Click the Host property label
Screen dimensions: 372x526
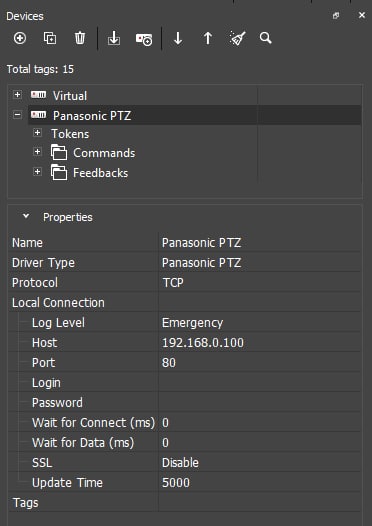pyautogui.click(x=44, y=343)
